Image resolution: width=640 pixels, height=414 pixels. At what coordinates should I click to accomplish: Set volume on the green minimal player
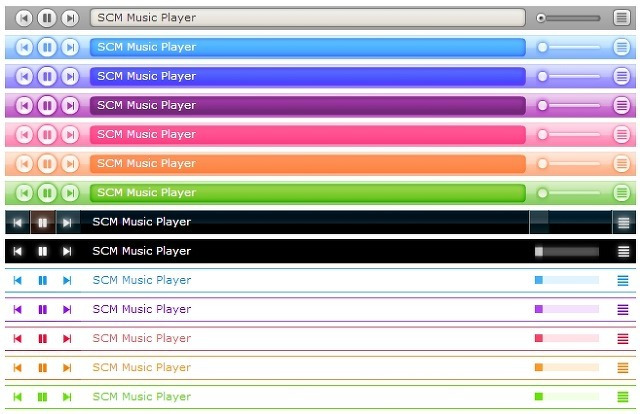click(567, 396)
